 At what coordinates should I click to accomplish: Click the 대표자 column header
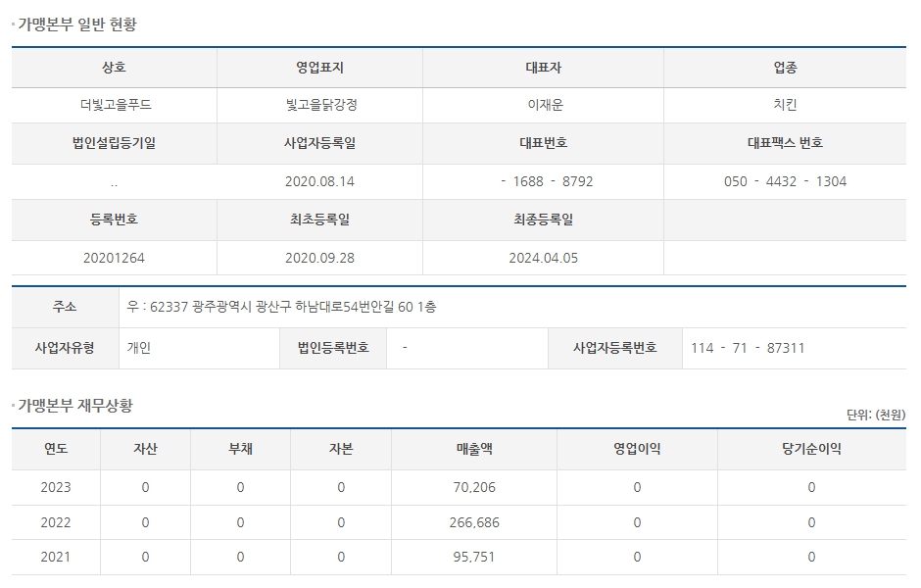coord(544,68)
